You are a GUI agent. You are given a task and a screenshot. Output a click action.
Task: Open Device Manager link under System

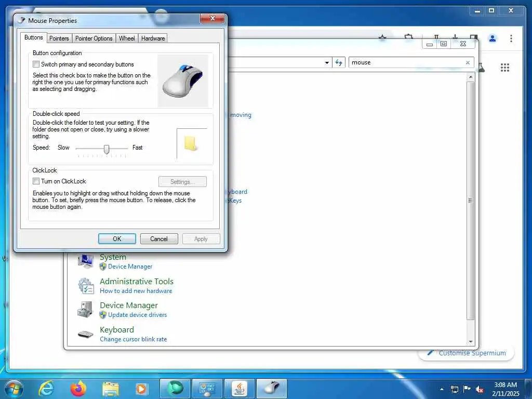pyautogui.click(x=130, y=267)
